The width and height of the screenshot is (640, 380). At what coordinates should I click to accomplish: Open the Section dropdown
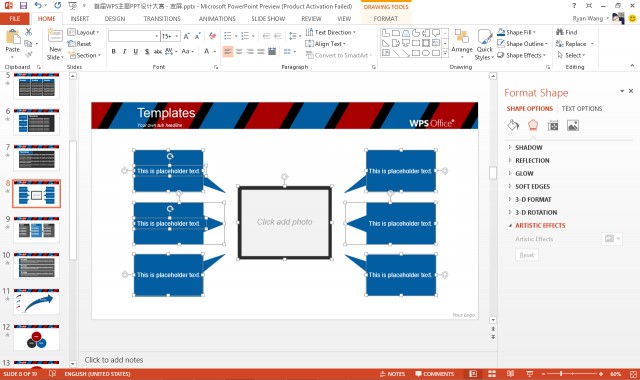pyautogui.click(x=84, y=55)
